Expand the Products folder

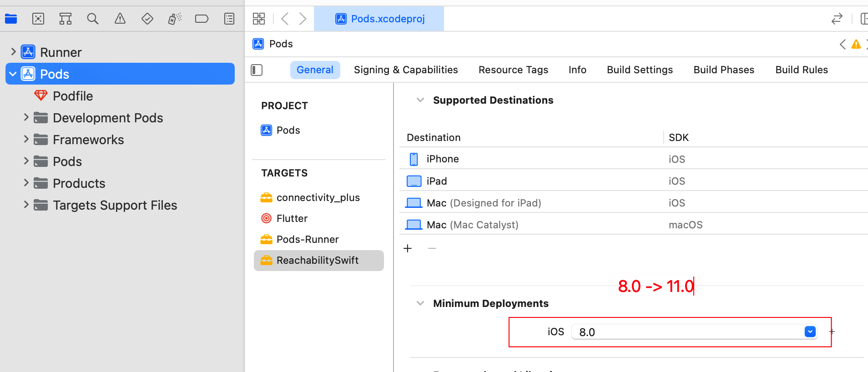click(26, 183)
